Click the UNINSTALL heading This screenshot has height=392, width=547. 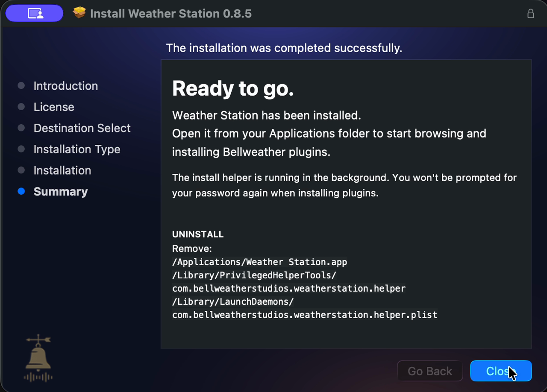198,234
